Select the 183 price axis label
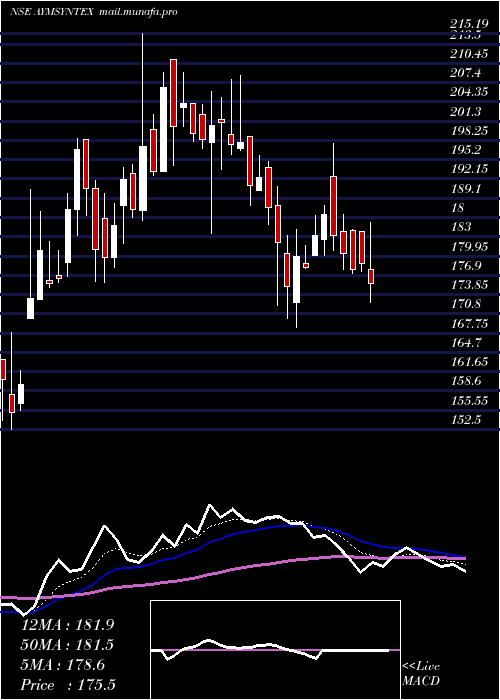 [x=461, y=227]
